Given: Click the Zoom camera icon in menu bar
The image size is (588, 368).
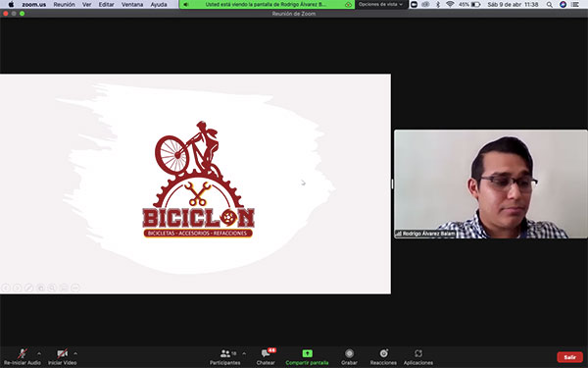Looking at the screenshot, I should [x=414, y=5].
